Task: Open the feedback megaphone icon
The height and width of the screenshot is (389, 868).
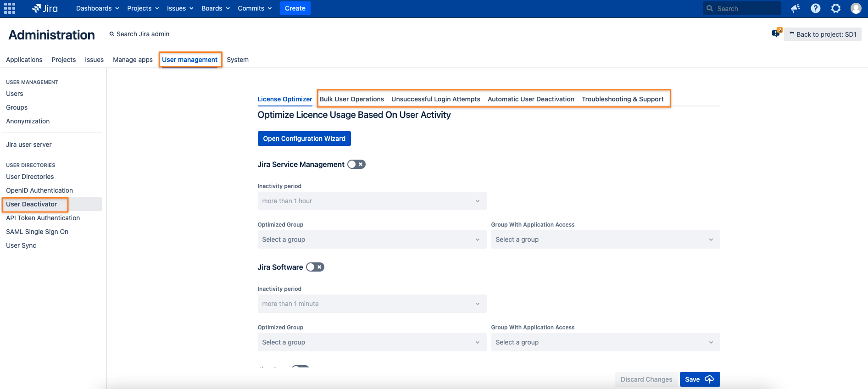Action: pos(796,8)
